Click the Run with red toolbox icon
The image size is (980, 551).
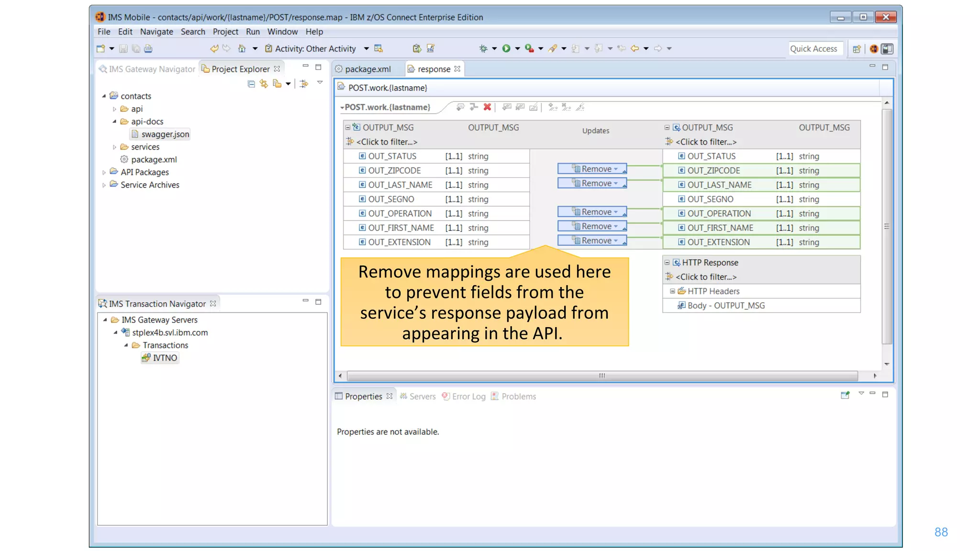[529, 48]
